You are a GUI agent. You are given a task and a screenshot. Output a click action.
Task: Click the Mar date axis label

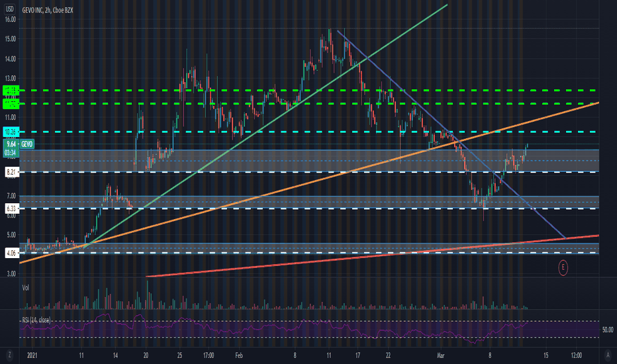[440, 356]
